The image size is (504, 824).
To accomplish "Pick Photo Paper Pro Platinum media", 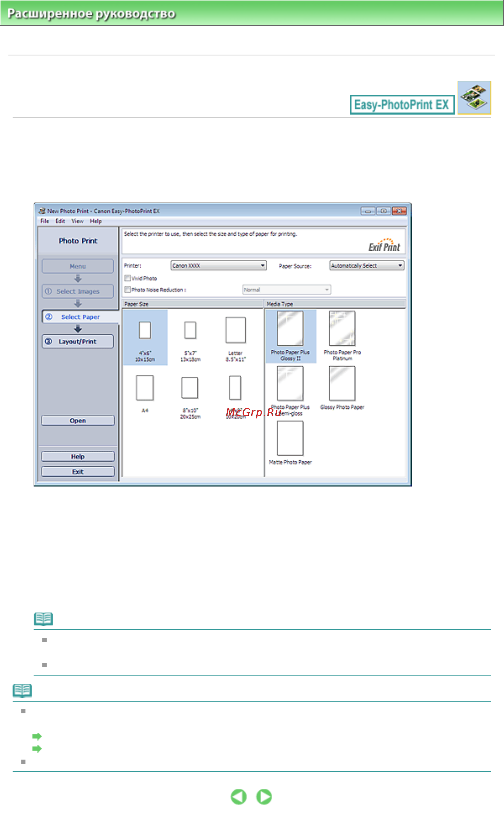I will [342, 336].
